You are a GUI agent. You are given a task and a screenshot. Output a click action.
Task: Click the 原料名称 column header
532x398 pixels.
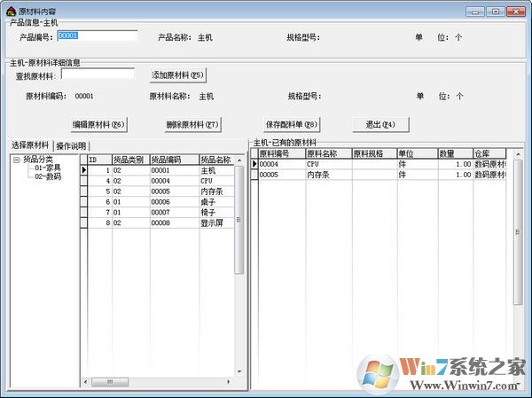pos(329,153)
